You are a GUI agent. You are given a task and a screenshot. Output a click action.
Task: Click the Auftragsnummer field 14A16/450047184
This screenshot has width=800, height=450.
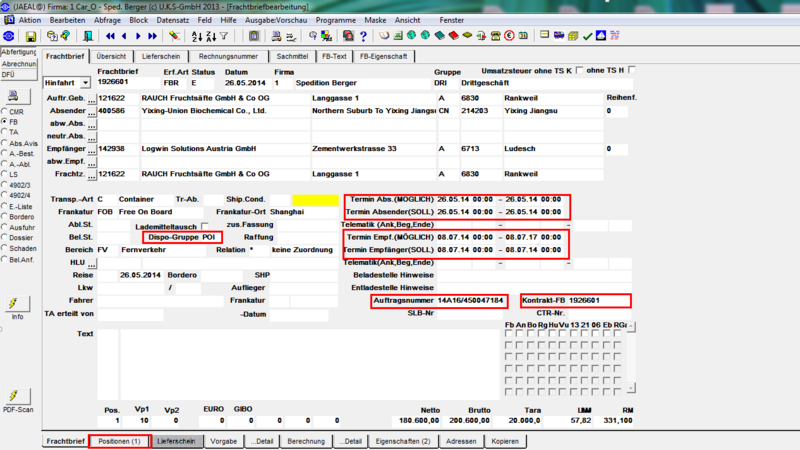tap(471, 301)
